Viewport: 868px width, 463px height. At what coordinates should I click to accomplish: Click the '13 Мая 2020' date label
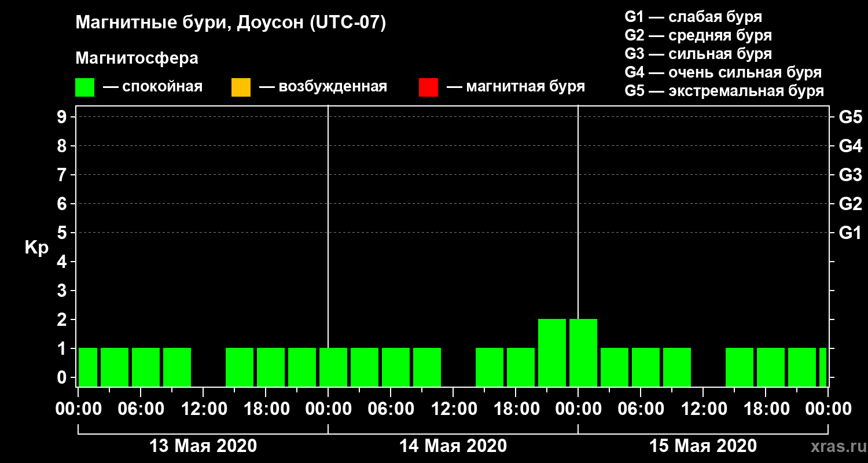(x=203, y=446)
